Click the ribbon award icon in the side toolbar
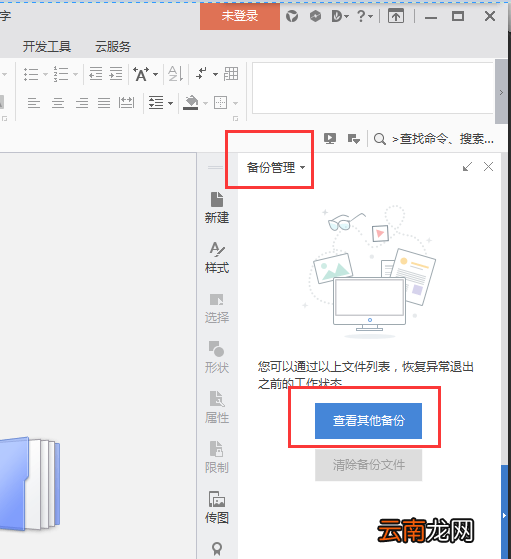 [x=217, y=549]
